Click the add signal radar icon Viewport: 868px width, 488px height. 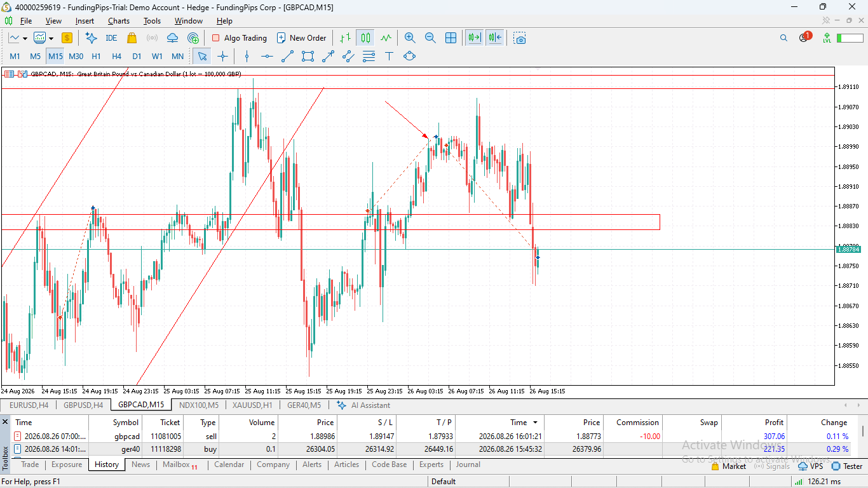point(193,38)
